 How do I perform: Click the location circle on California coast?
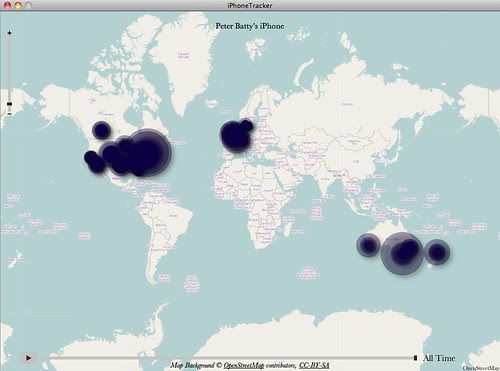(x=90, y=157)
